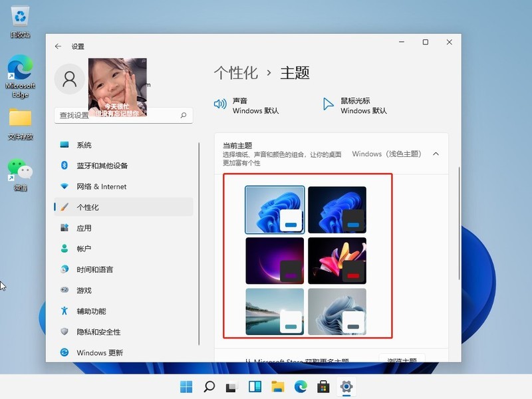
Task: Open the Recycle Bin
Action: tap(19, 17)
